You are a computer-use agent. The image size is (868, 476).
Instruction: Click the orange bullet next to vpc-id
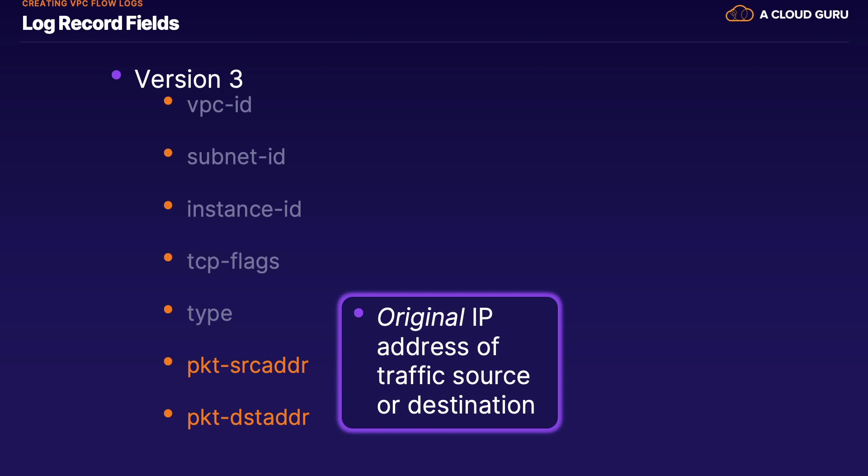pos(168,101)
